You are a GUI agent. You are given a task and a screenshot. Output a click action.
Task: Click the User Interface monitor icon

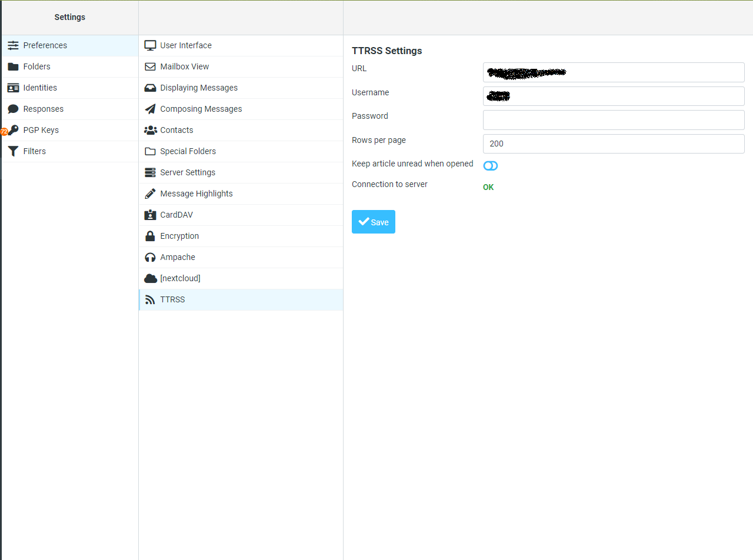click(150, 45)
